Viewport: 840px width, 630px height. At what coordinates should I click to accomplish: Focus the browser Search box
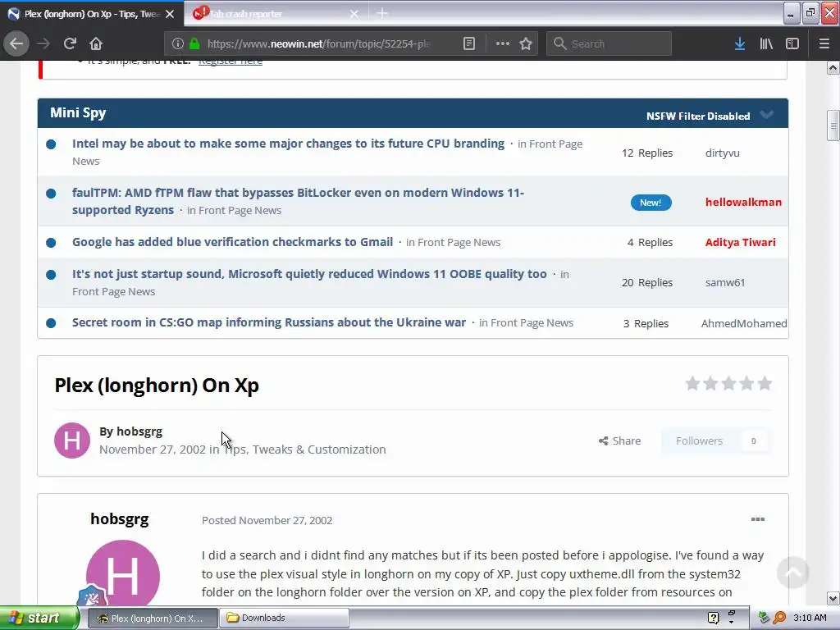click(609, 44)
